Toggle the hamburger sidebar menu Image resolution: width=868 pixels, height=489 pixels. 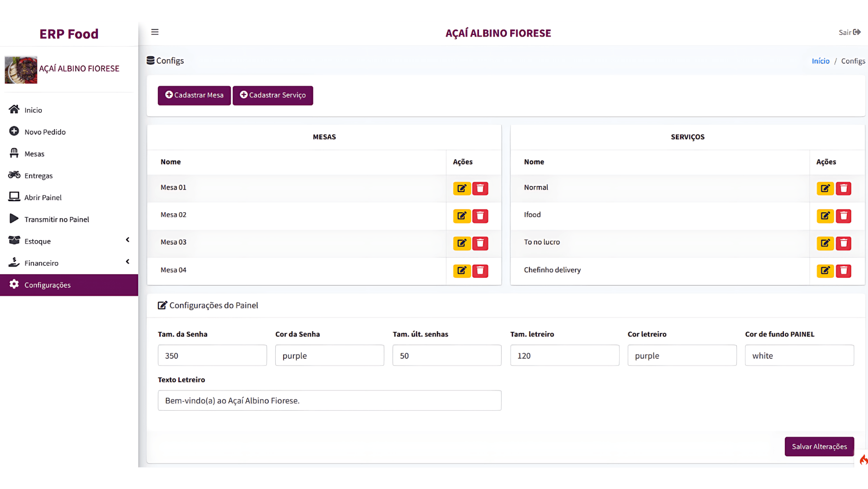(x=155, y=32)
